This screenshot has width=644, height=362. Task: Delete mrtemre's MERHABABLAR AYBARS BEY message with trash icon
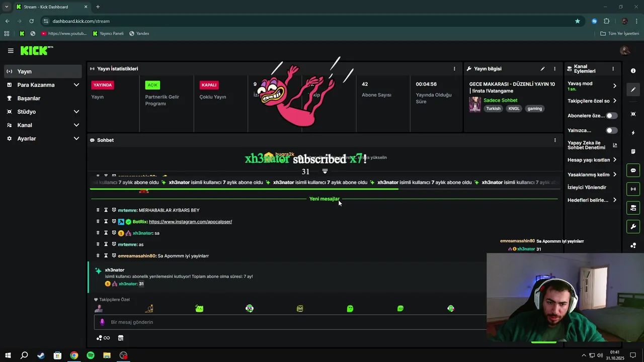pos(98,210)
